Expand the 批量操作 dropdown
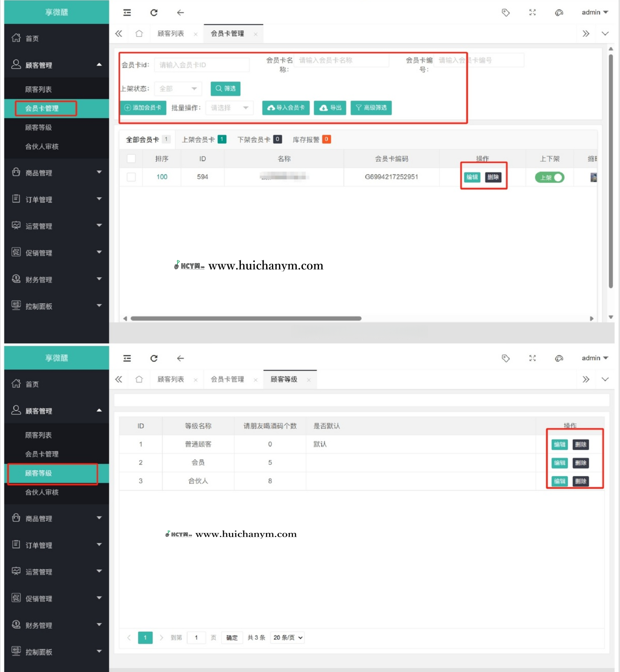 229,108
